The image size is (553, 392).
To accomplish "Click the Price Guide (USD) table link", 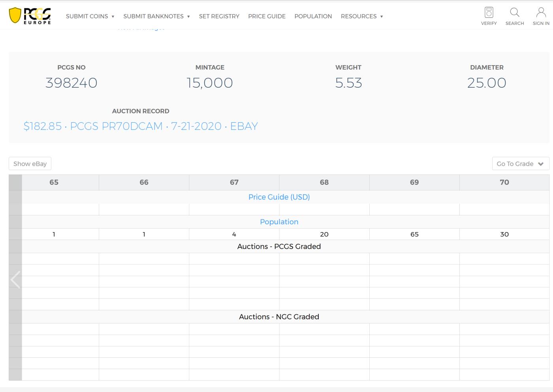I will (279, 197).
